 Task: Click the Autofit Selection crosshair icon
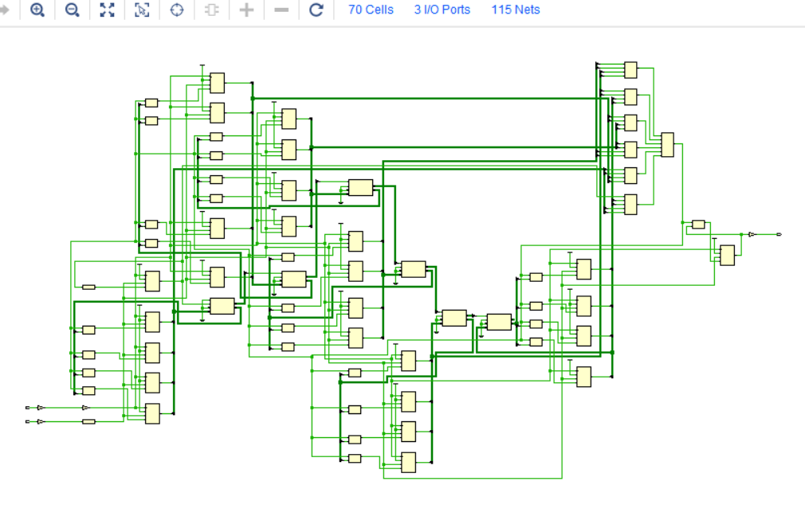point(177,10)
